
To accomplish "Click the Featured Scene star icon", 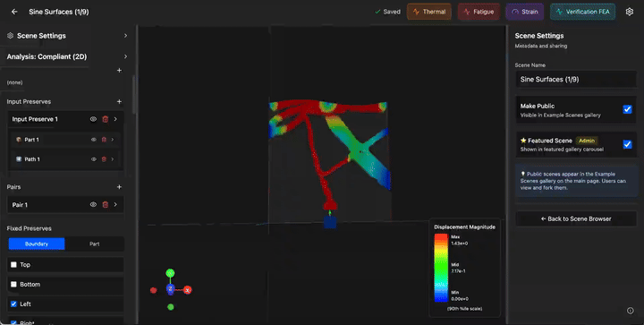I will [x=523, y=141].
